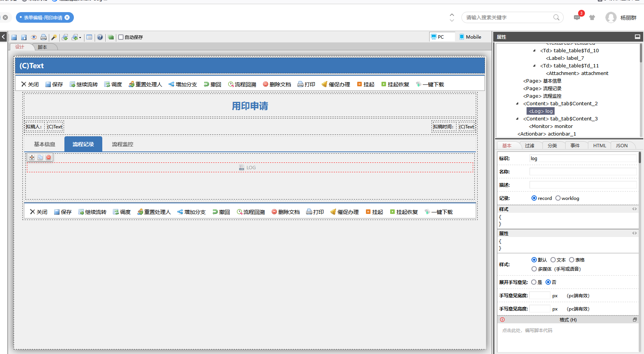Click 流程回溯 in the top action bar

tap(242, 84)
